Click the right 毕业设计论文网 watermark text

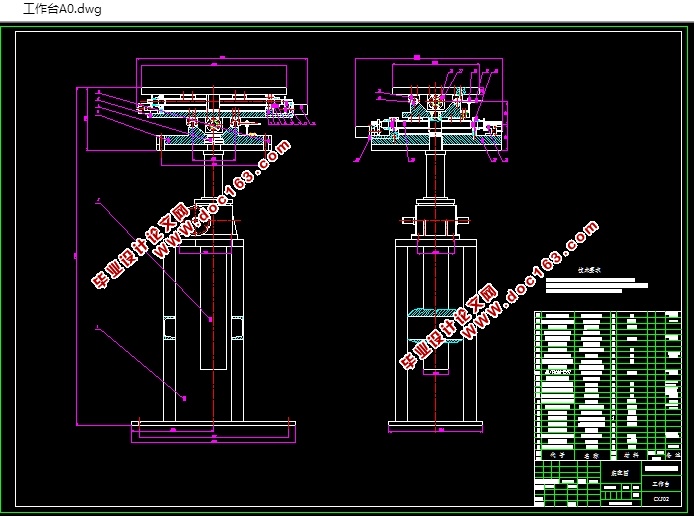(x=449, y=327)
